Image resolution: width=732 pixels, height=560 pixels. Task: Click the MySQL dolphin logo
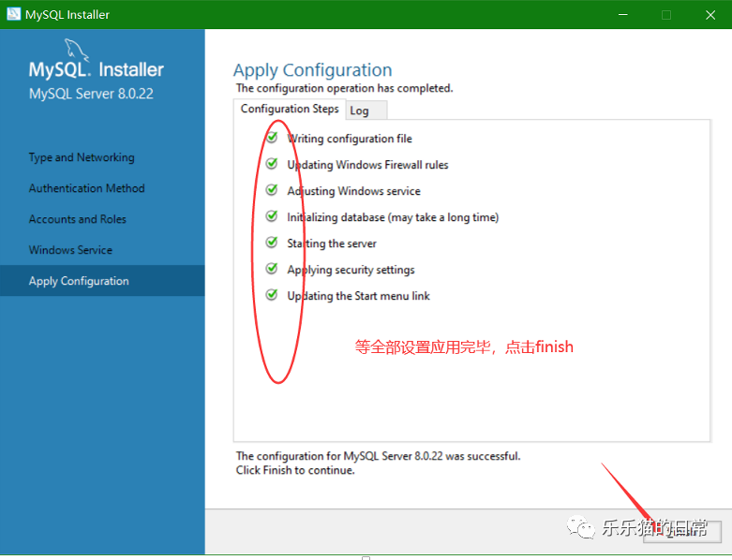click(x=76, y=50)
